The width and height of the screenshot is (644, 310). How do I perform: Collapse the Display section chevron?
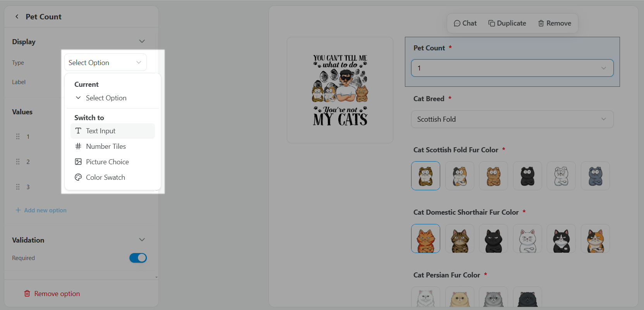(x=142, y=41)
